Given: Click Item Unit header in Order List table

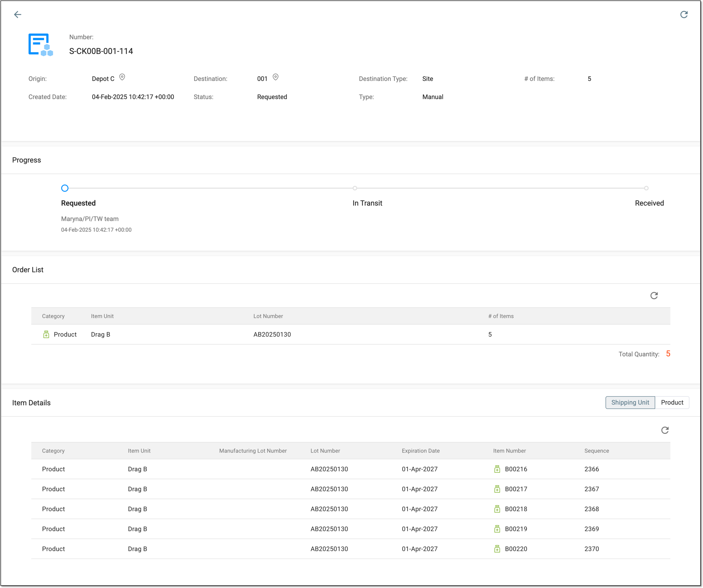Looking at the screenshot, I should 102,316.
